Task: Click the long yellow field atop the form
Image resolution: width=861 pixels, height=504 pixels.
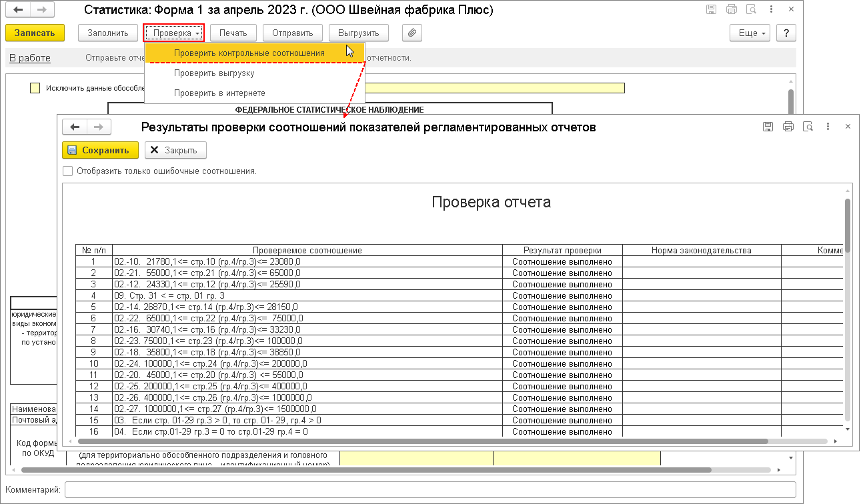Action: [495, 88]
